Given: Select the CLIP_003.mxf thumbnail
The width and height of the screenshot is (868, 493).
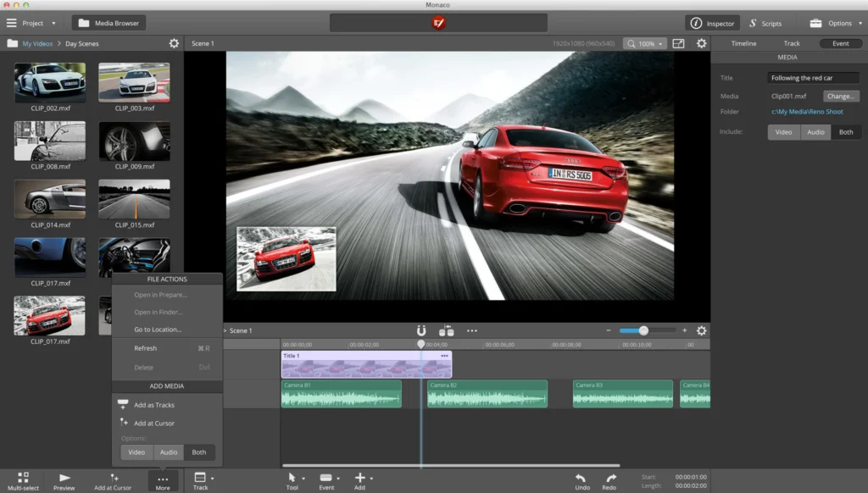Looking at the screenshot, I should [134, 82].
